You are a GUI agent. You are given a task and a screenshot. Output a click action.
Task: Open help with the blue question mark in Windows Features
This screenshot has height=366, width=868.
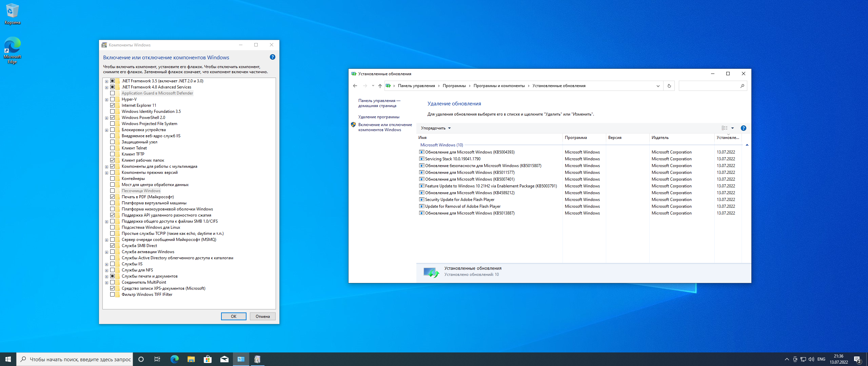(272, 57)
